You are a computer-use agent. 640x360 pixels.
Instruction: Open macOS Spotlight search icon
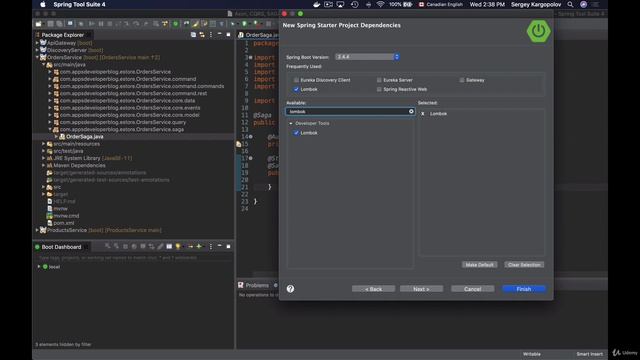coord(570,4)
